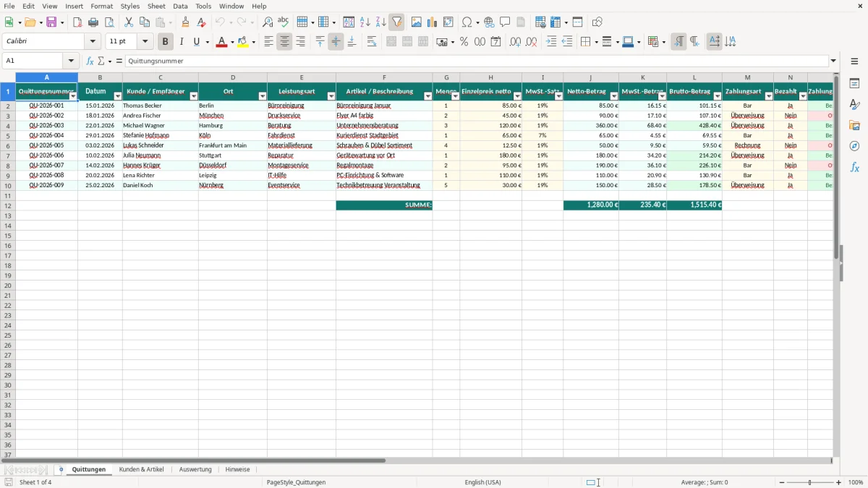Toggle Center Vertically alignment
Viewport: 868px width, 488px height.
[x=336, y=42]
